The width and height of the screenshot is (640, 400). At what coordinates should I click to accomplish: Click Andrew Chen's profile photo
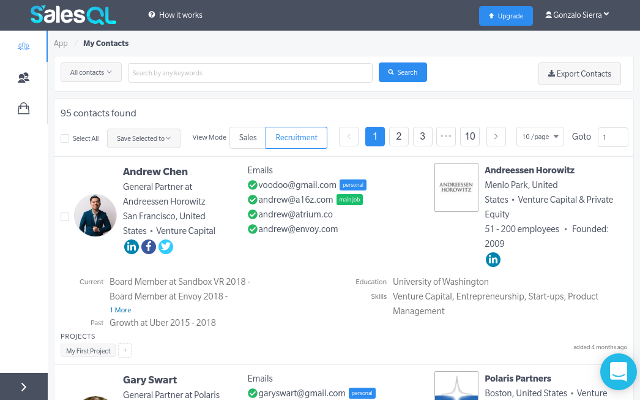(x=95, y=215)
